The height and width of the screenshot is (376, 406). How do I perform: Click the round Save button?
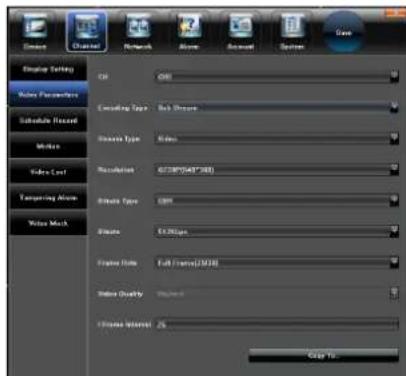(x=343, y=32)
